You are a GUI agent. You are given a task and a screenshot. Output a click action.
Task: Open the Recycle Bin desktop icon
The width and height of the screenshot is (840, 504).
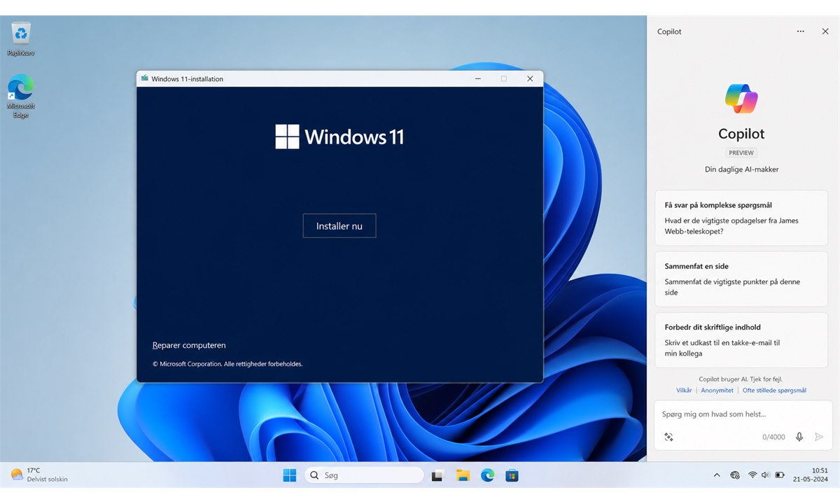21,39
